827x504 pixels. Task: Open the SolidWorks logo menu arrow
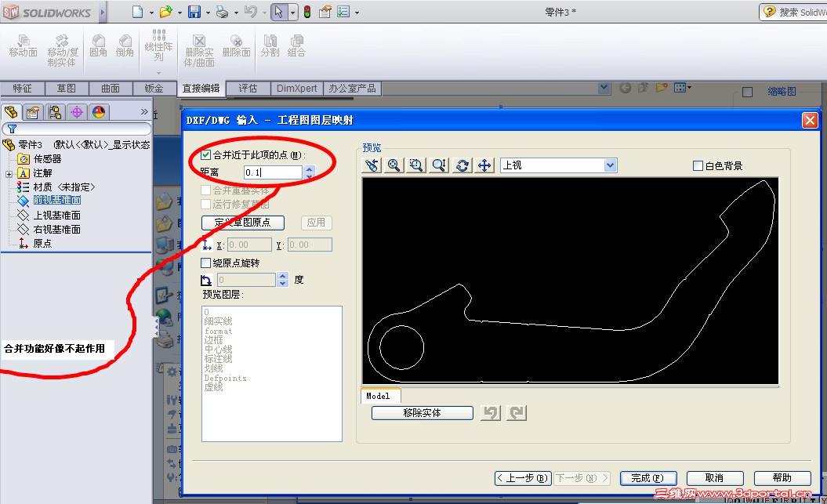[103, 12]
